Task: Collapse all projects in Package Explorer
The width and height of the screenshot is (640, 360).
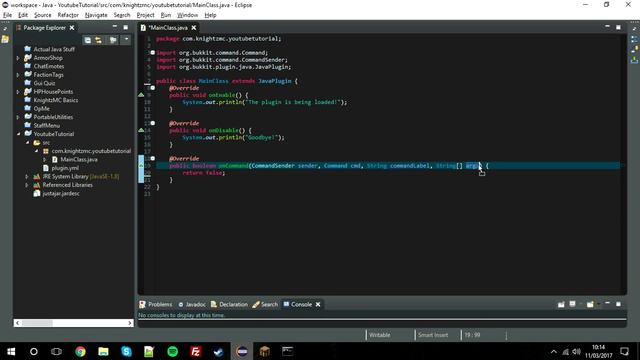Action: click(87, 40)
